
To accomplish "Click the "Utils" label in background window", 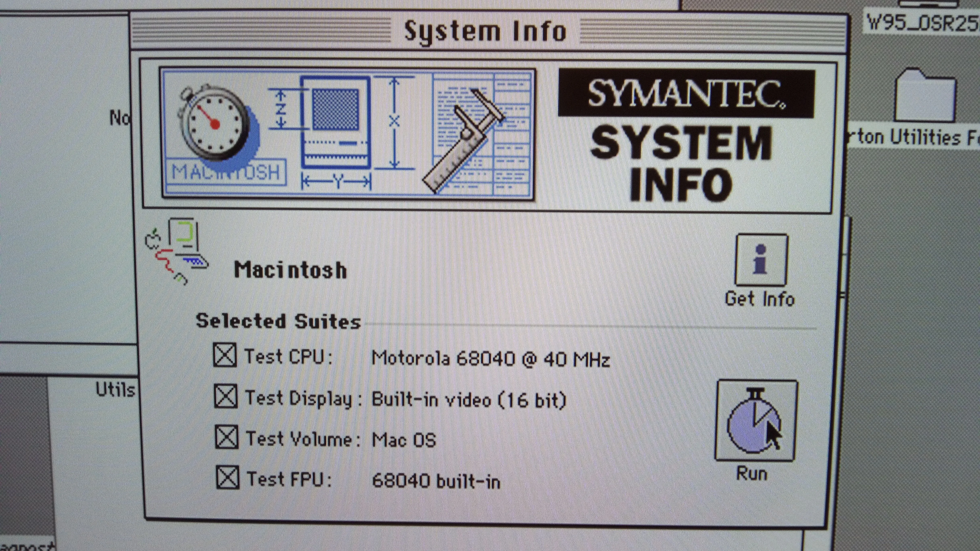I will [115, 390].
